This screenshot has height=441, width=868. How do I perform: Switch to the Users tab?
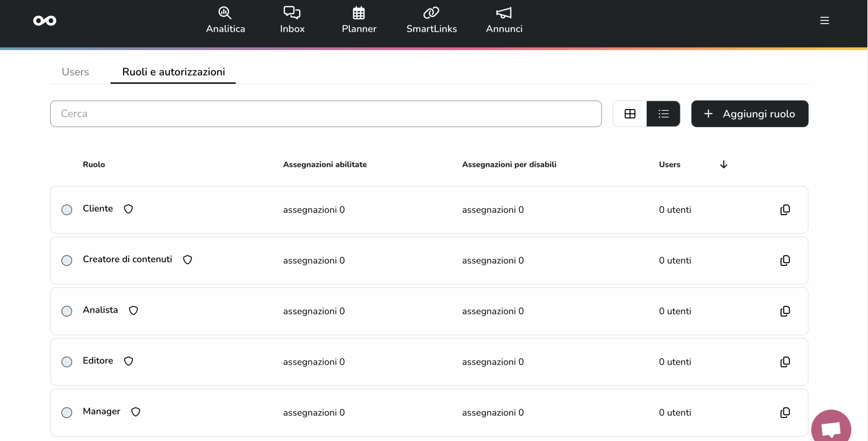pos(75,72)
